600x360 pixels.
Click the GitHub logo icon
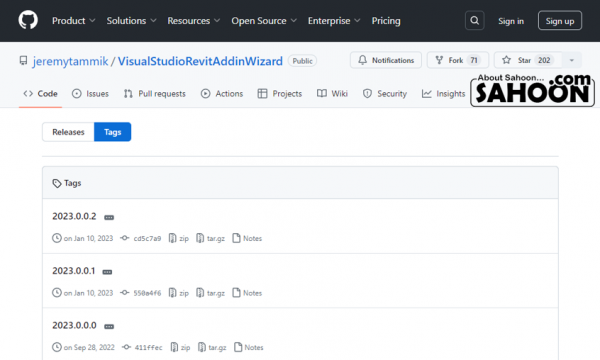[28, 20]
